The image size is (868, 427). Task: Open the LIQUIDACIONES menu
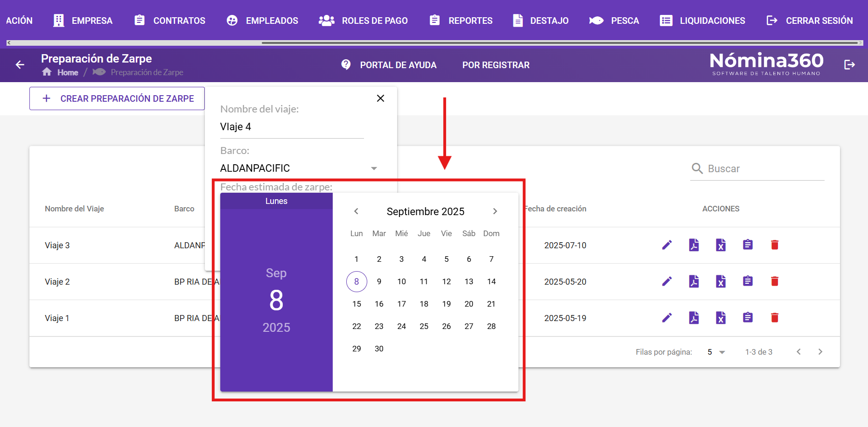click(702, 21)
